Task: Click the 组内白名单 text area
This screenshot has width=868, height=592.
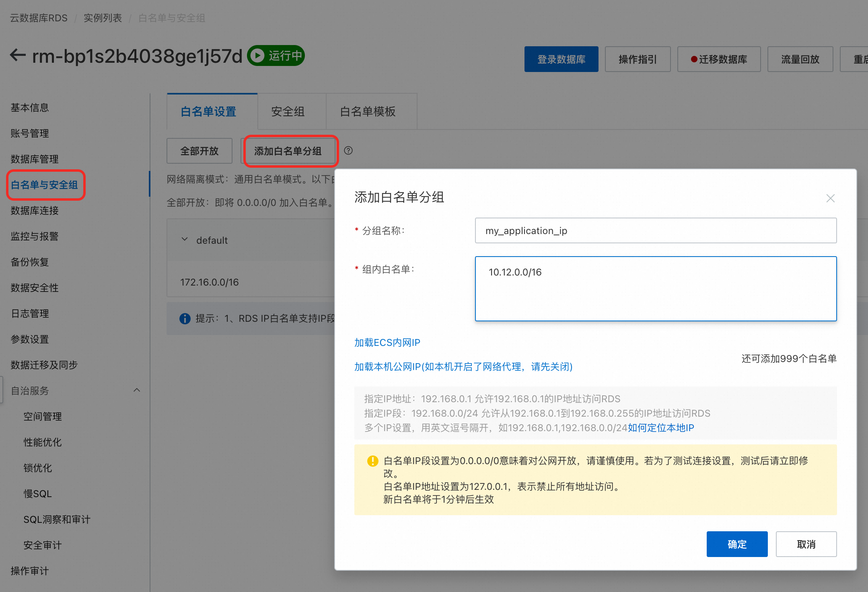Action: [x=655, y=288]
